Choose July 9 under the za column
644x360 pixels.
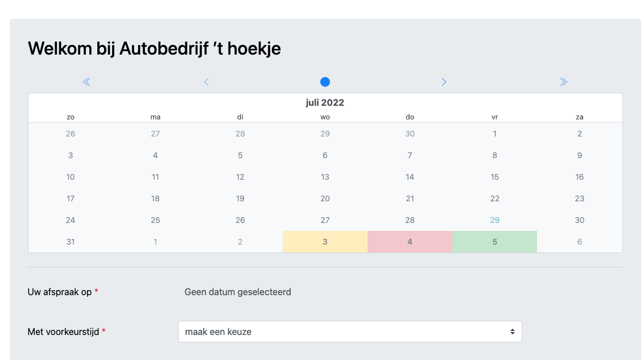[x=579, y=155]
